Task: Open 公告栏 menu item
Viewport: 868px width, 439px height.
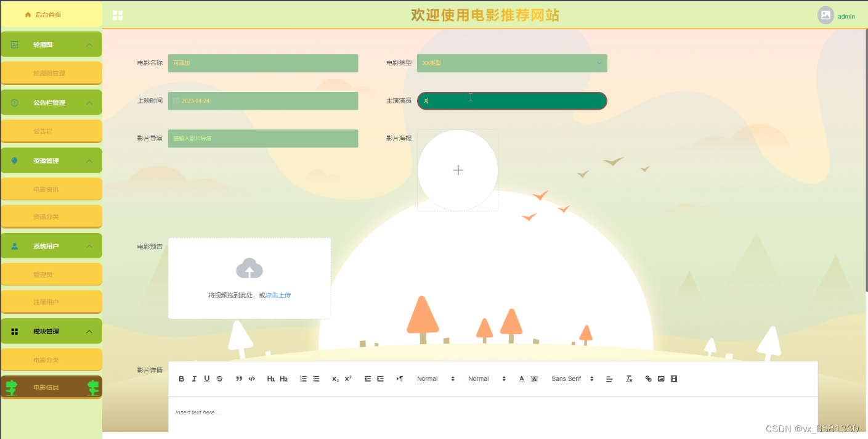Action: (51, 131)
